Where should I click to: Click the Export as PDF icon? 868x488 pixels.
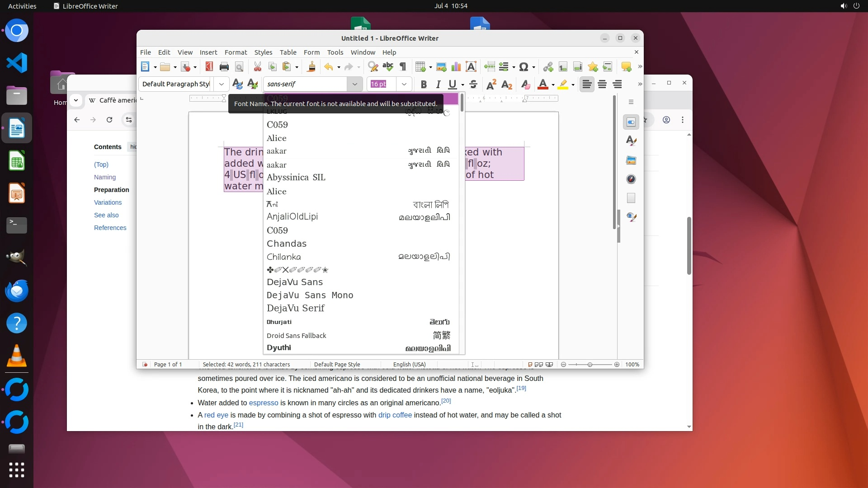pos(209,67)
